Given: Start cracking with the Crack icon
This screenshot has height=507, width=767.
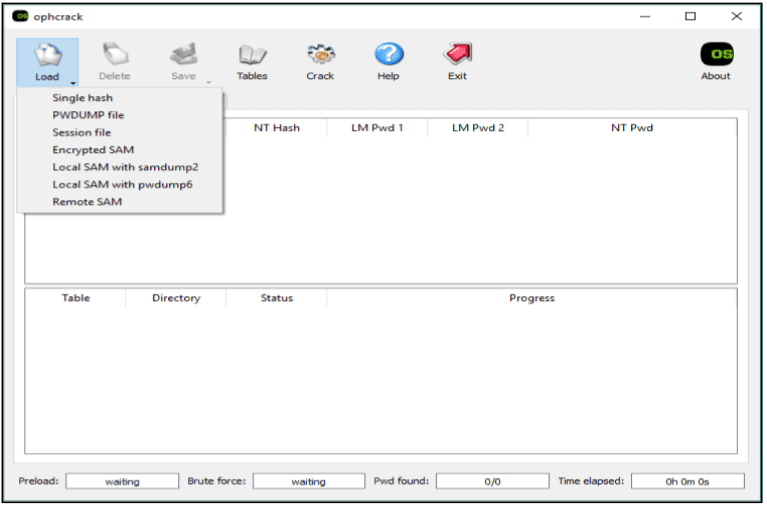Looking at the screenshot, I should (x=320, y=56).
